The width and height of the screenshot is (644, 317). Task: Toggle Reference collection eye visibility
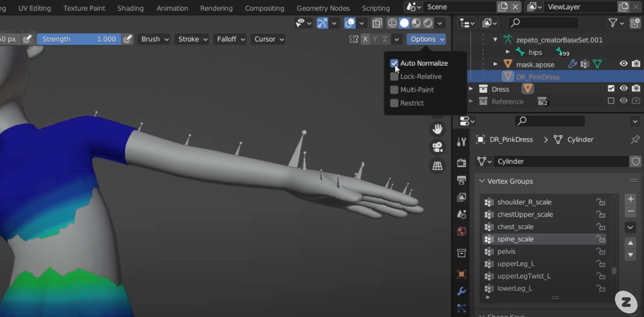pos(623,101)
